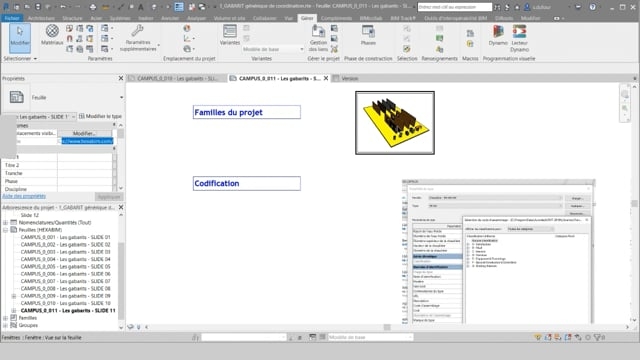Click the highlighted thin lines icon in quick access toolbar
This screenshot has height=360, width=640.
[x=179, y=7]
